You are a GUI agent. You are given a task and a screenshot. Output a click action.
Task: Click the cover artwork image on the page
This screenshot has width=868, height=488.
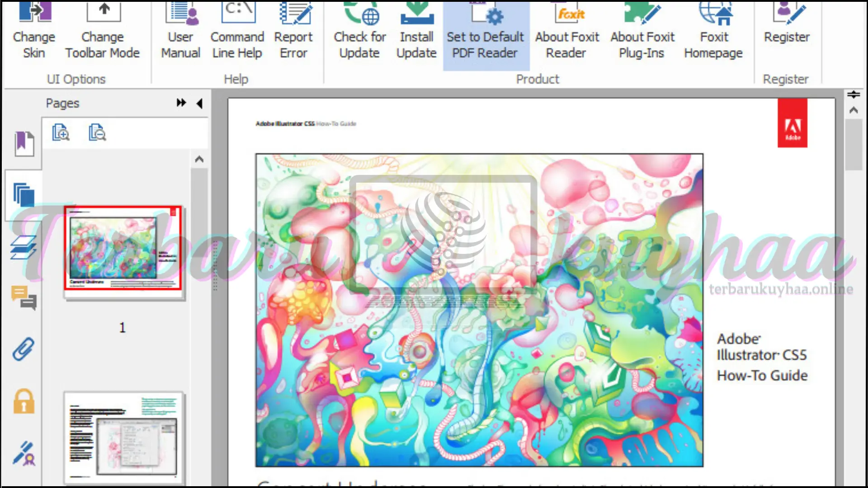[479, 310]
